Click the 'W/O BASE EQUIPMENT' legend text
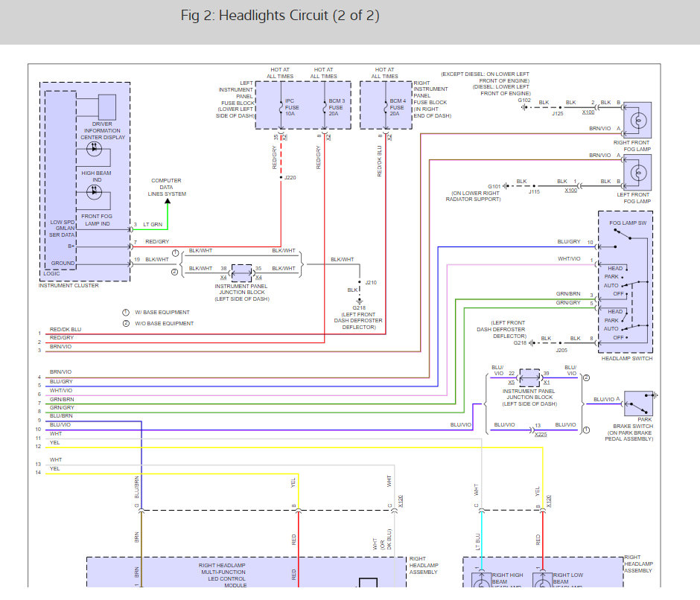The width and height of the screenshot is (700, 600). coord(165,324)
